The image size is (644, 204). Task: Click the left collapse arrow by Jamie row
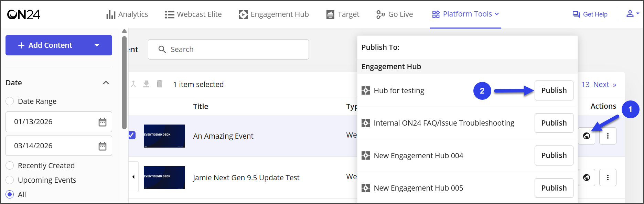point(133,177)
